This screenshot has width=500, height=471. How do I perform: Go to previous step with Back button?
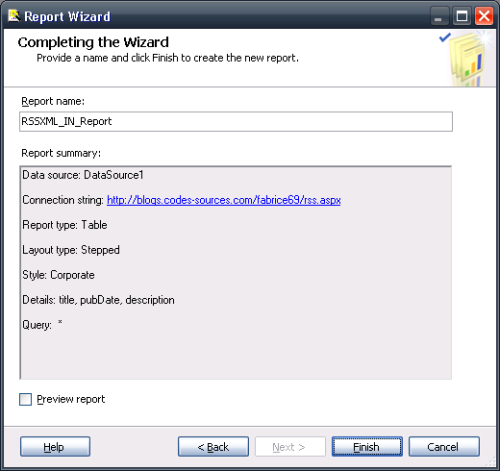(213, 447)
